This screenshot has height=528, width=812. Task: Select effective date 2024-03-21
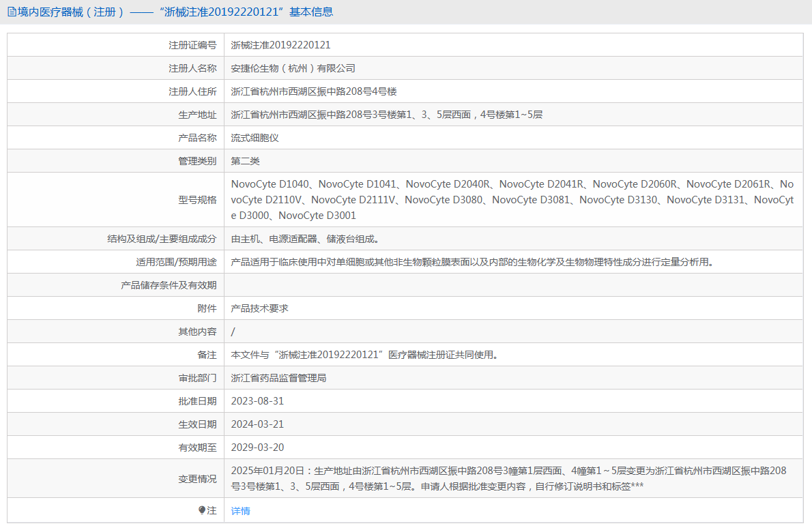coord(257,424)
